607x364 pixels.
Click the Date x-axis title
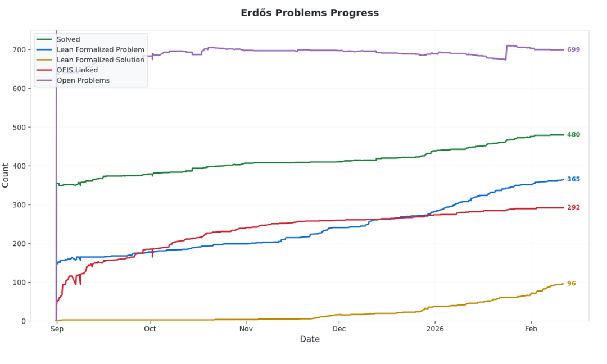point(310,339)
